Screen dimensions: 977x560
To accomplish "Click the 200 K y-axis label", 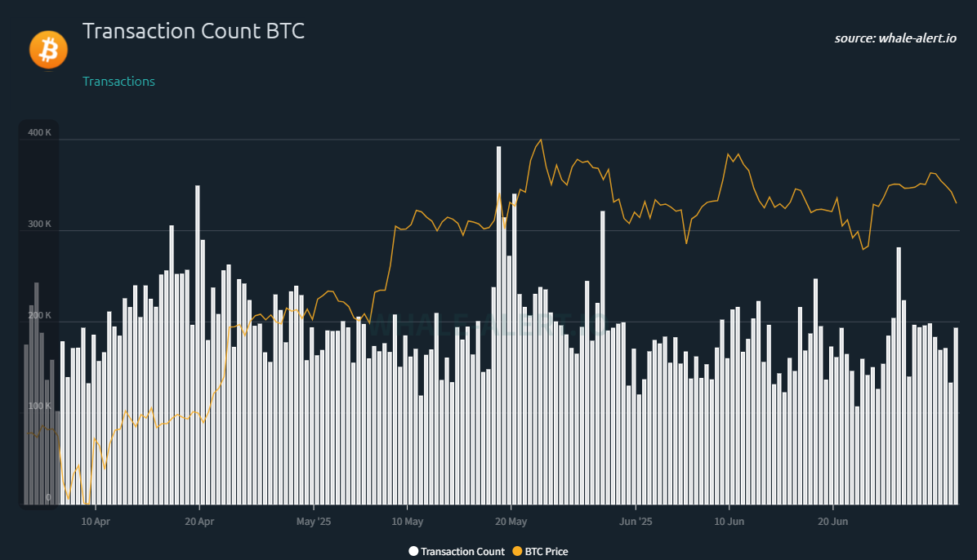I will [x=39, y=315].
